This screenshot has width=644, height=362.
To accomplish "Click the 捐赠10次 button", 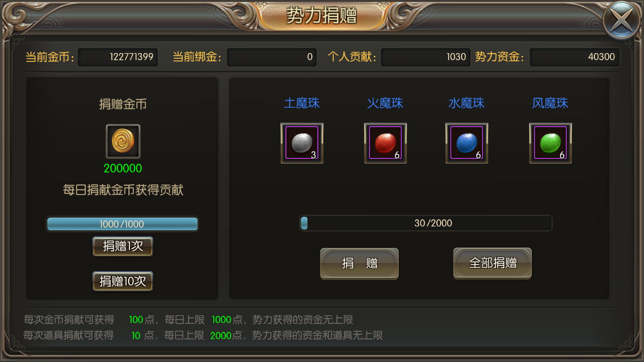I will (123, 281).
